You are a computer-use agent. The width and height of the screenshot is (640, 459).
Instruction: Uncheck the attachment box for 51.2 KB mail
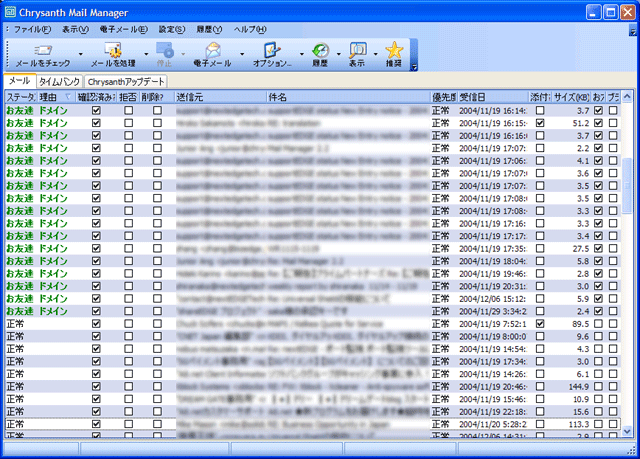(540, 123)
